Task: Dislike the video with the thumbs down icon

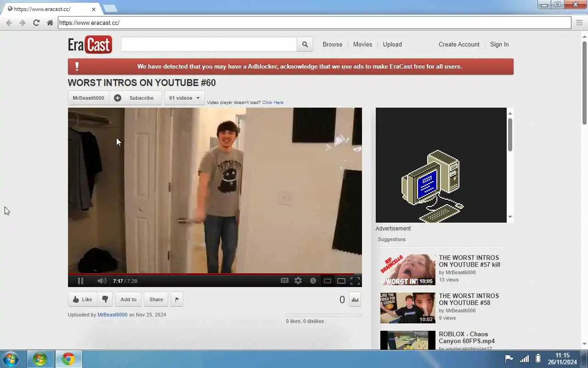Action: click(105, 299)
